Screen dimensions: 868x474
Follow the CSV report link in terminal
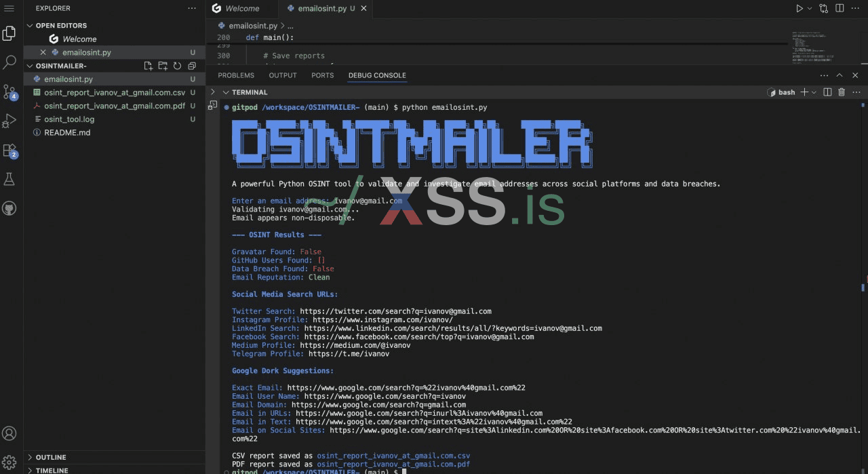coord(393,456)
